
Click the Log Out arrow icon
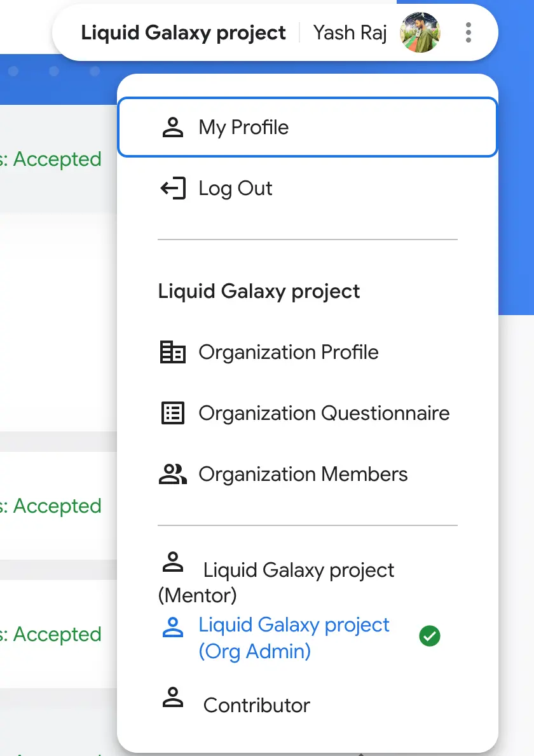(x=173, y=188)
